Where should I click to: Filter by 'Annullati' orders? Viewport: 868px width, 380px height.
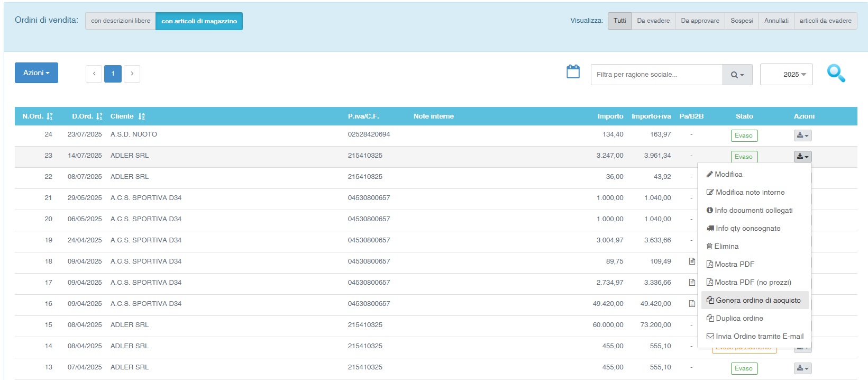(x=776, y=21)
